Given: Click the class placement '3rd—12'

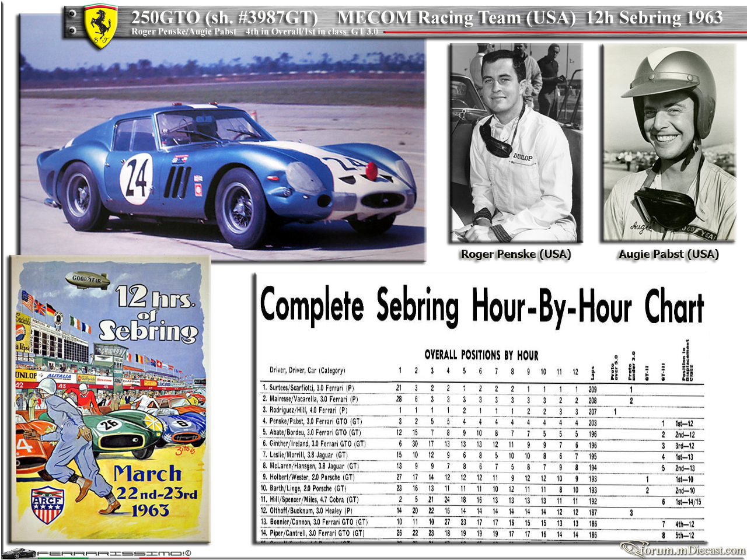Looking at the screenshot, I should click(685, 446).
